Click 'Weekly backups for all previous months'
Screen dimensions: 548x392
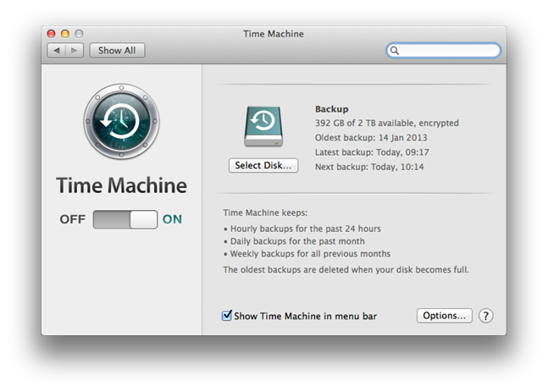(x=310, y=254)
